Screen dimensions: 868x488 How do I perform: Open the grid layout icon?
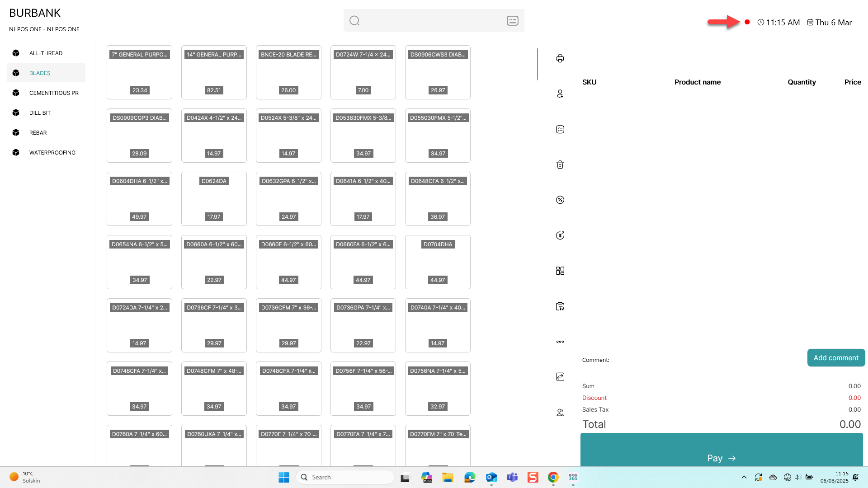(x=560, y=271)
